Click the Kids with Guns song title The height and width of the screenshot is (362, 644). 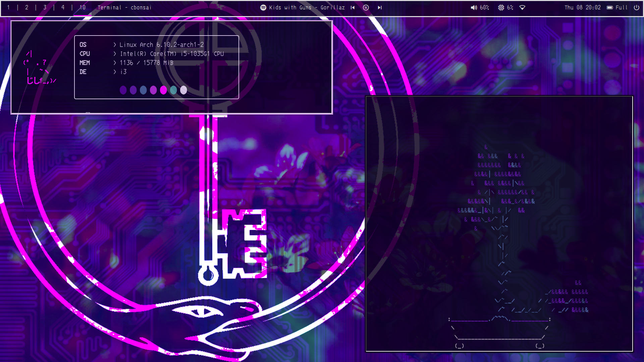click(307, 7)
